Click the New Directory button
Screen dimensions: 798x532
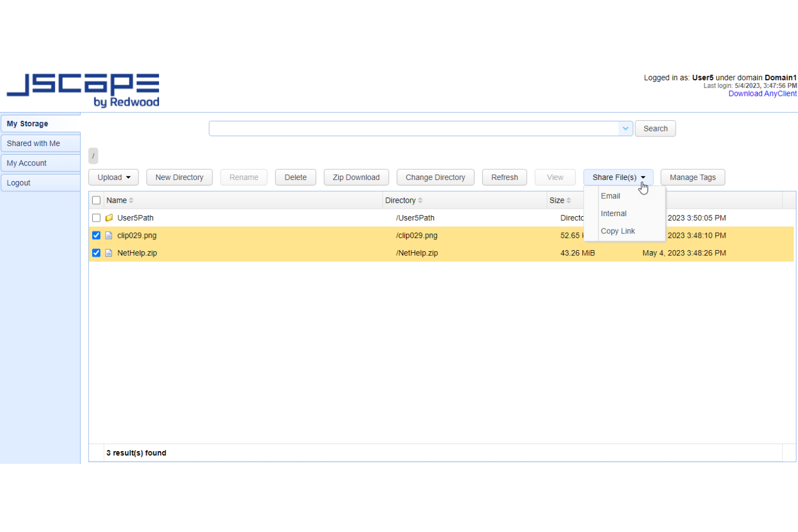coord(179,177)
